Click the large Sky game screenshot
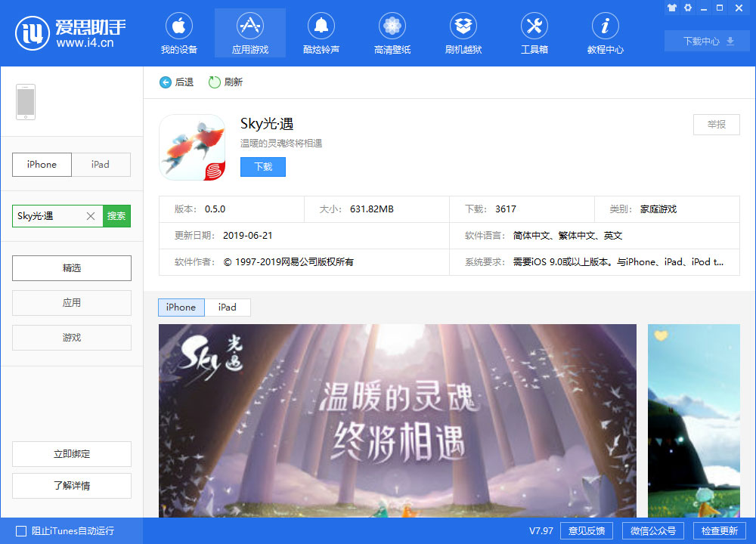This screenshot has height=544, width=756. (x=398, y=420)
